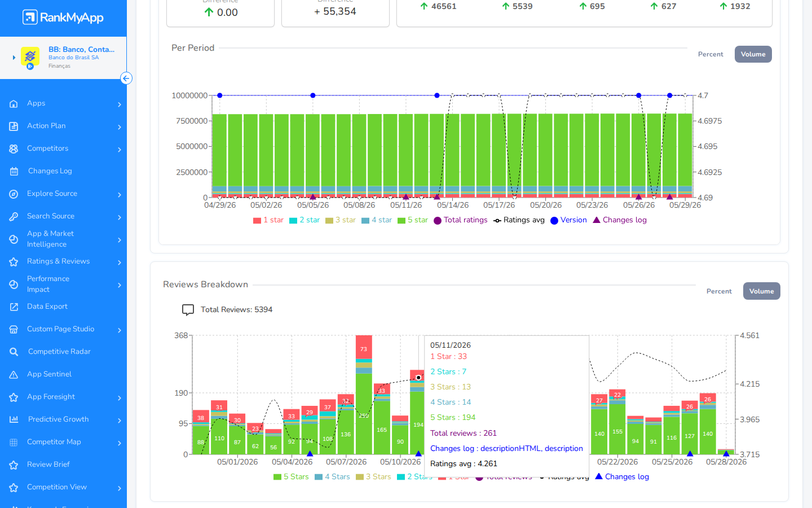The height and width of the screenshot is (508, 812).
Task: Click the RankMyApp logo
Action: tap(63, 17)
